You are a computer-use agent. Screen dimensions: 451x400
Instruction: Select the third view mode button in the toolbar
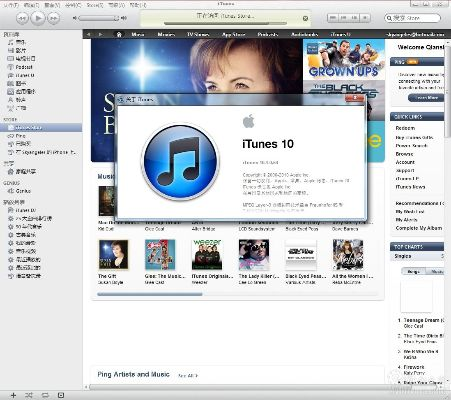(354, 18)
